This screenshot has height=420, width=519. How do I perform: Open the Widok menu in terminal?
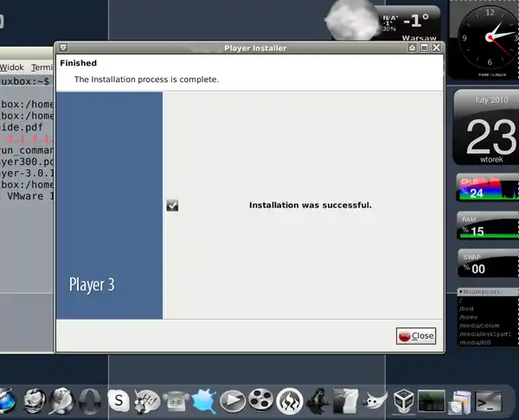[x=12, y=67]
